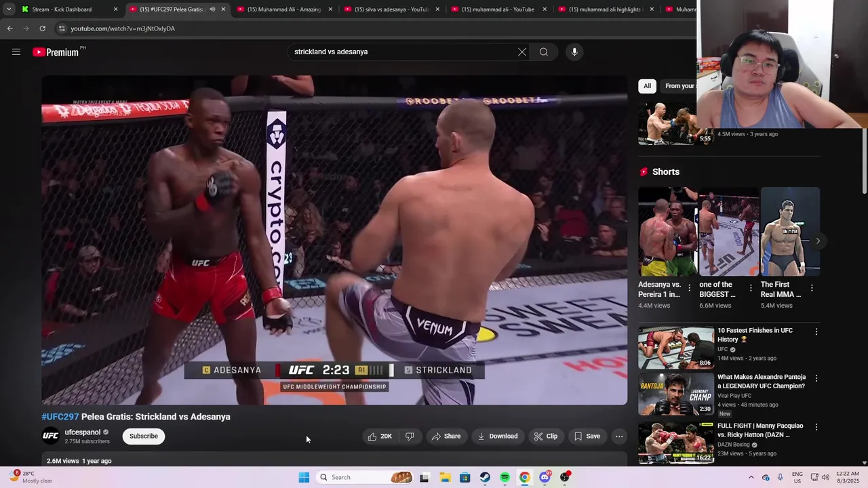868x488 pixels.
Task: Click the taskbar Search box
Action: [366, 477]
